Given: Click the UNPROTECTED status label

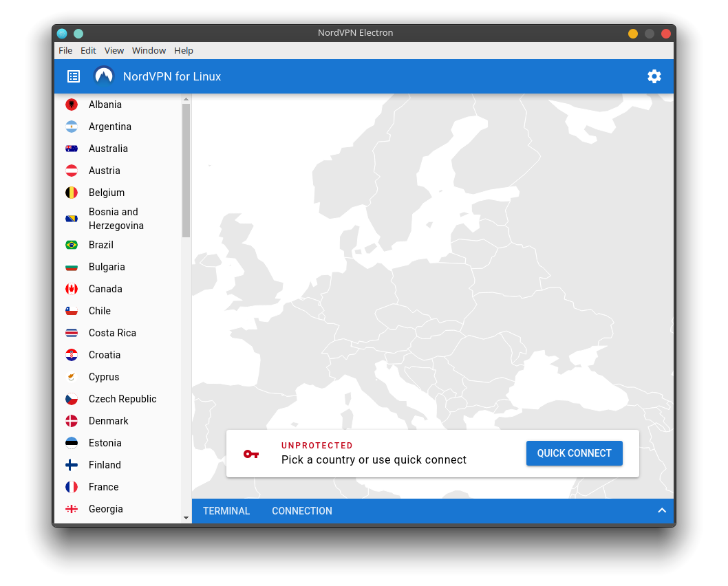Looking at the screenshot, I should [317, 446].
